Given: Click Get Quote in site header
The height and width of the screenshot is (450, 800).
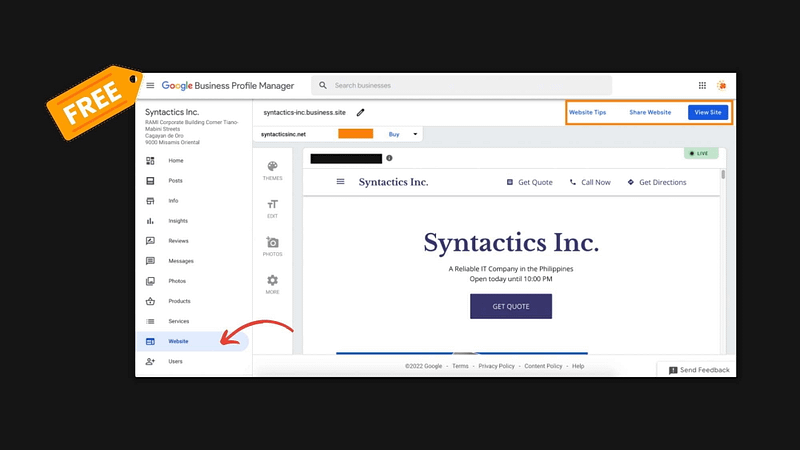Looking at the screenshot, I should coord(530,182).
